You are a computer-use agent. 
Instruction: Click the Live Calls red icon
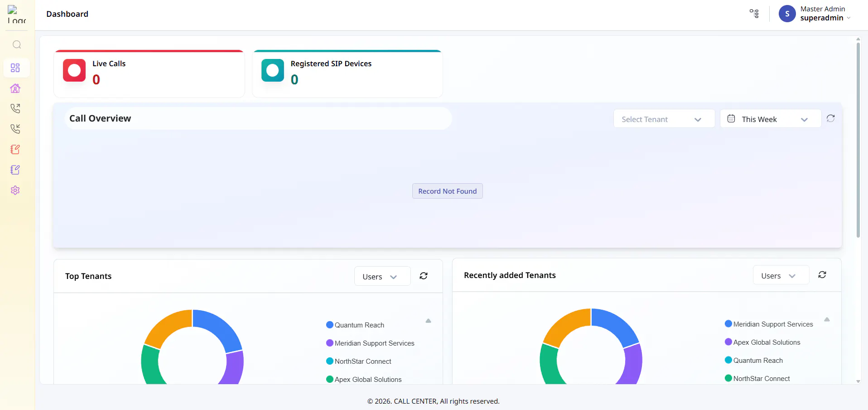coord(74,70)
